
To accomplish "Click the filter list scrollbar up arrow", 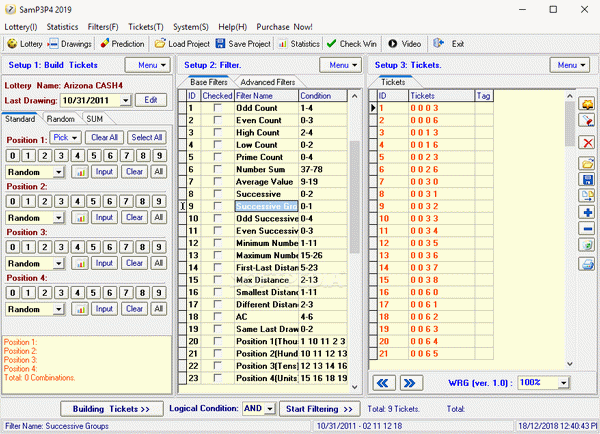I will coord(355,96).
